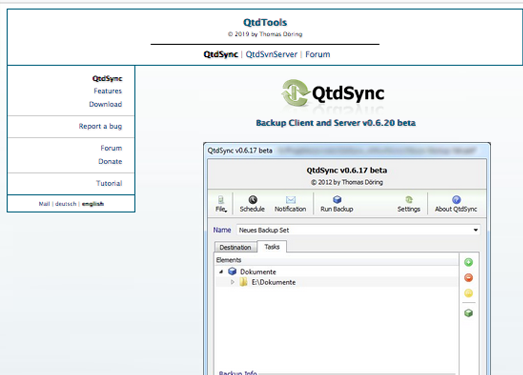This screenshot has width=523, height=375.
Task: Click the green cube icon below separator
Action: point(469,313)
